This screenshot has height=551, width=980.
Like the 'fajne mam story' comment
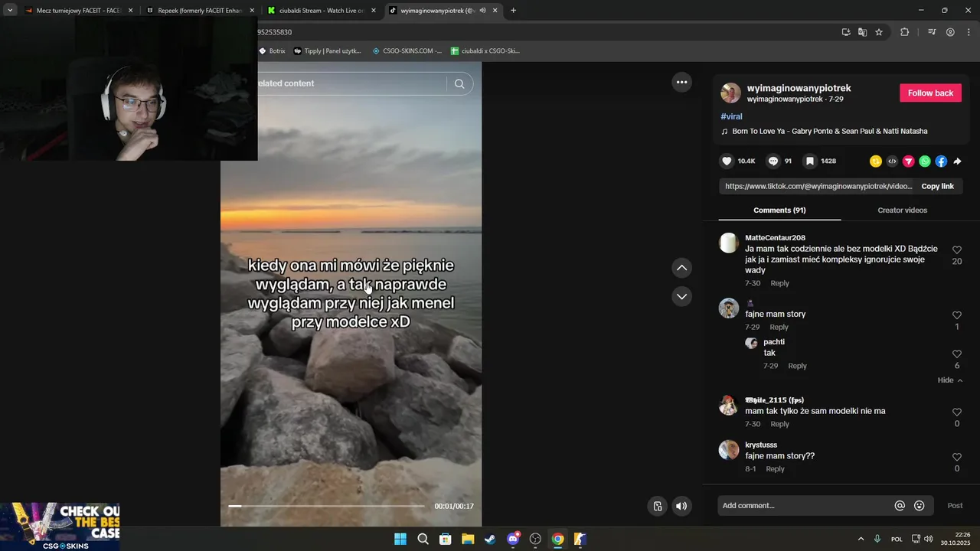click(956, 315)
